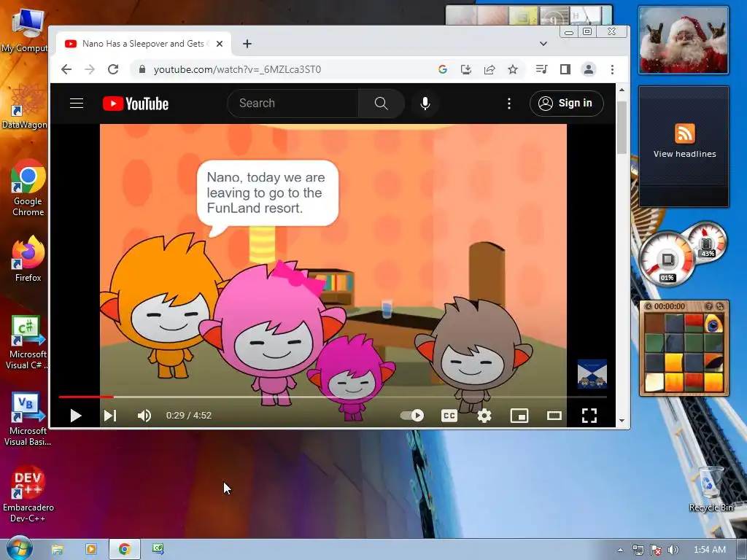Viewport: 747px width, 560px height.
Task: Enable miniplayer mode
Action: click(x=519, y=416)
